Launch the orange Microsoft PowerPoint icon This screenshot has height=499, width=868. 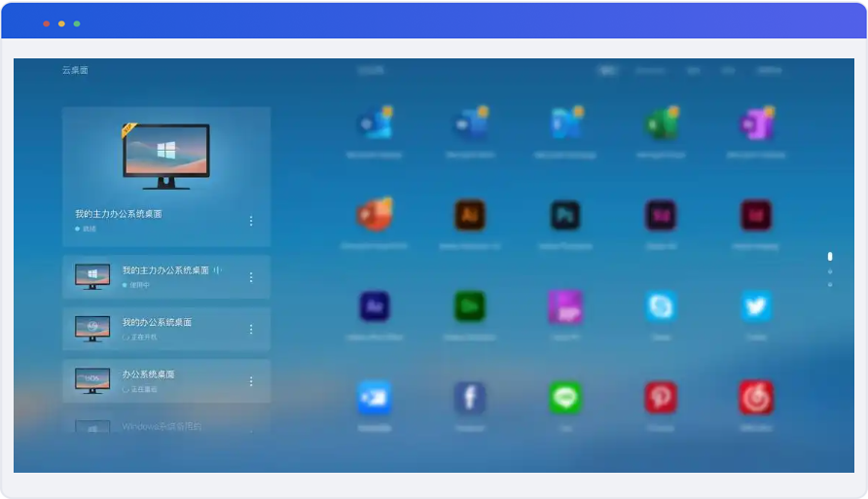(x=375, y=215)
